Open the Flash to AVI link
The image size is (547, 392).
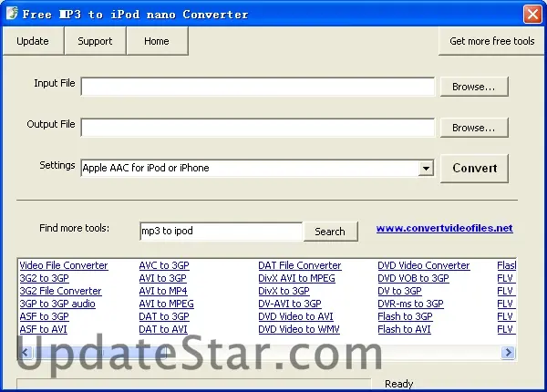coord(404,329)
